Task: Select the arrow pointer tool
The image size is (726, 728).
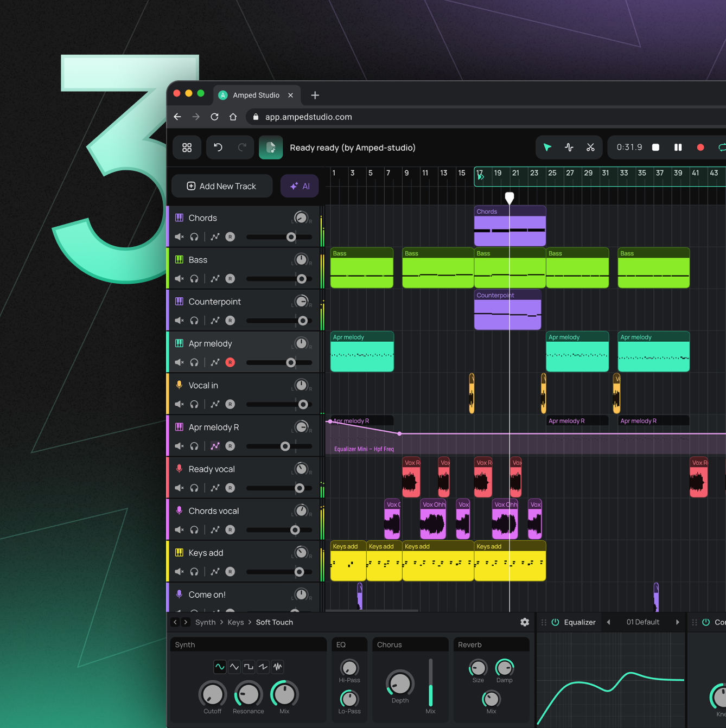Action: 547,148
